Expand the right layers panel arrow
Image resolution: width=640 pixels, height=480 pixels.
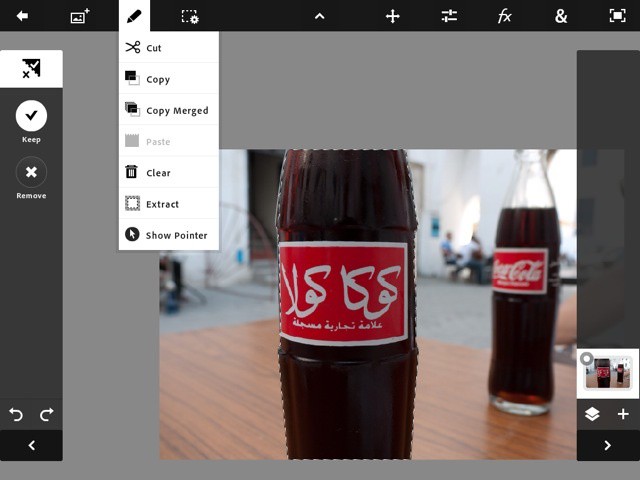[x=607, y=446]
